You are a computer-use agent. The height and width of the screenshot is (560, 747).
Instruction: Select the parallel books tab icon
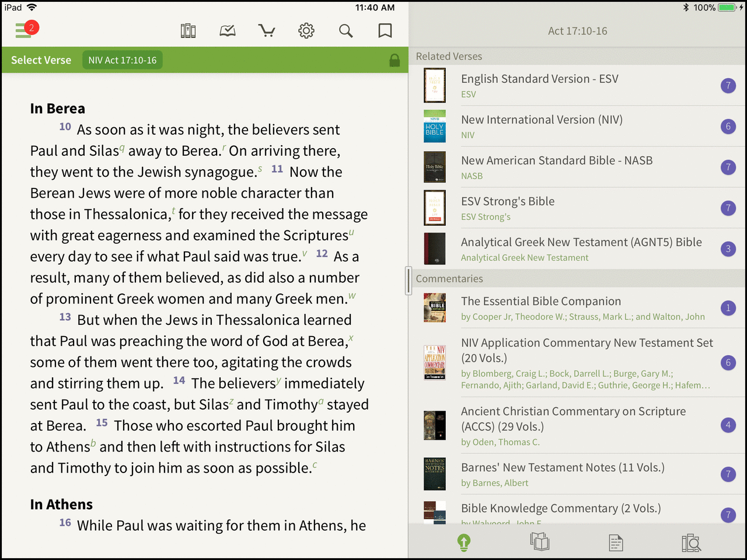click(x=540, y=542)
